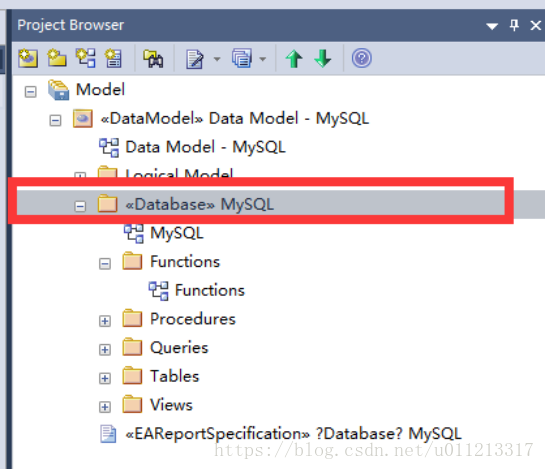Viewport: 545px width, 470px height.
Task: Click the stacked windows toolbar icon
Action: point(242,58)
